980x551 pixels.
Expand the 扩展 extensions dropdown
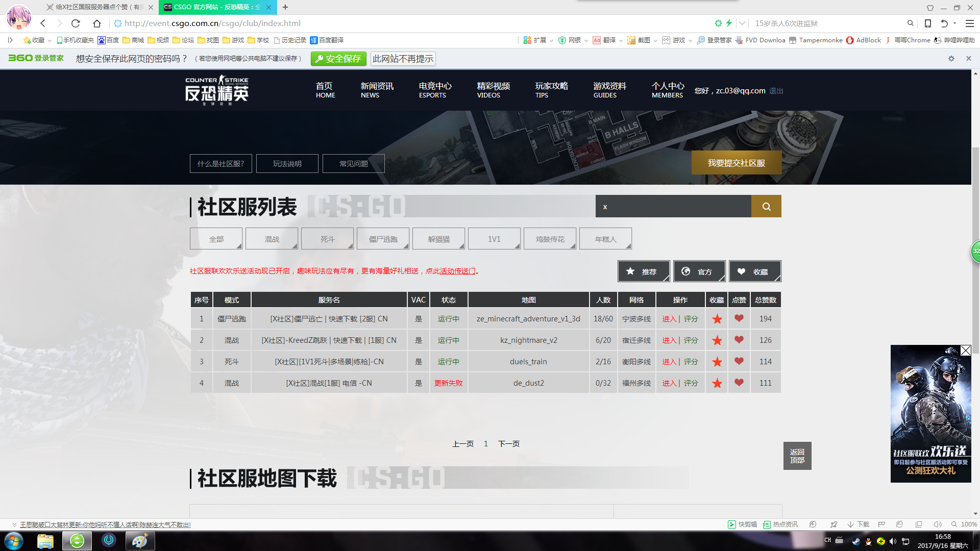(x=551, y=40)
